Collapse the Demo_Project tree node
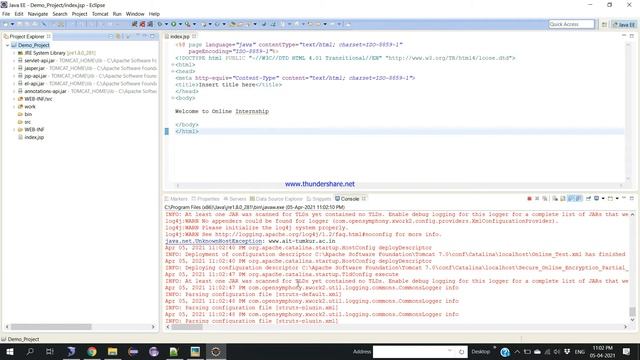Image resolution: width=640 pixels, height=360 pixels. point(7,45)
